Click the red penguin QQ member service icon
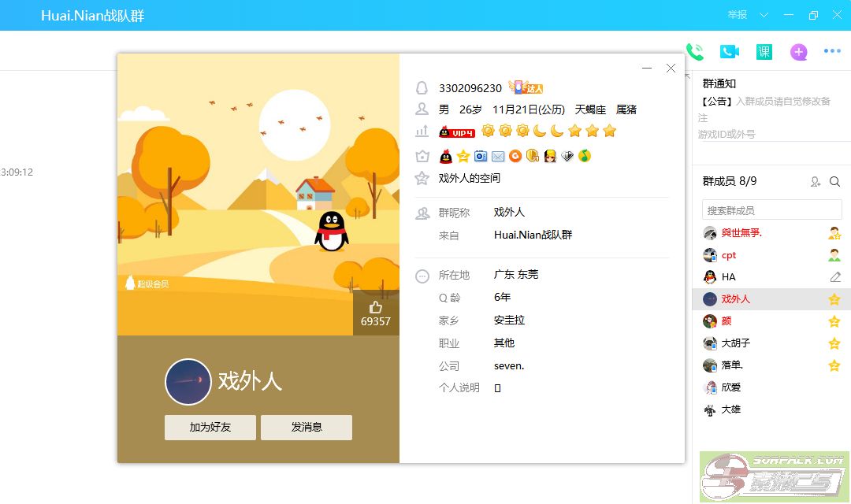 click(445, 157)
